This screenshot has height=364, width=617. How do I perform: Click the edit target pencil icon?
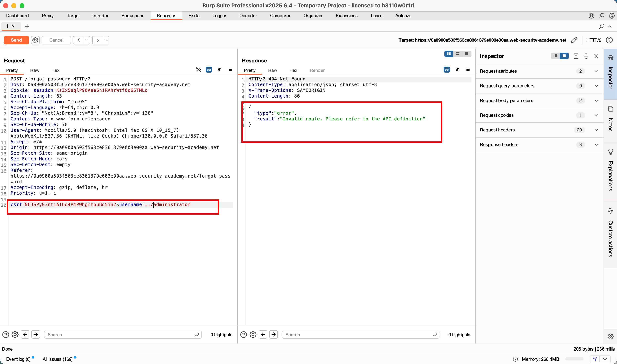point(574,40)
